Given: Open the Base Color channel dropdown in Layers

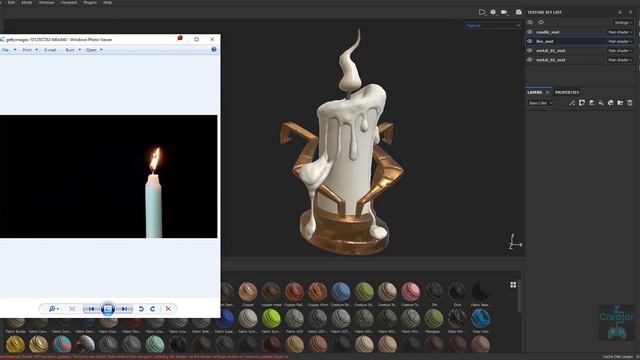Looking at the screenshot, I should (x=540, y=103).
